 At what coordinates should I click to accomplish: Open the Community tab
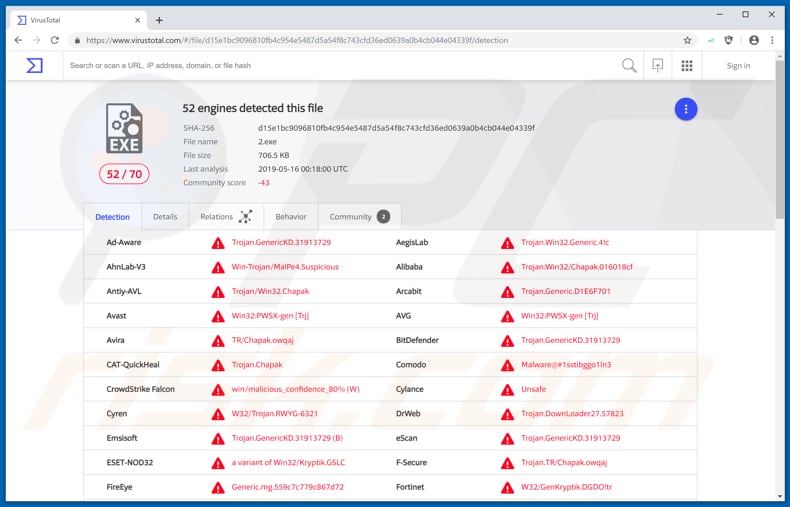(x=359, y=217)
